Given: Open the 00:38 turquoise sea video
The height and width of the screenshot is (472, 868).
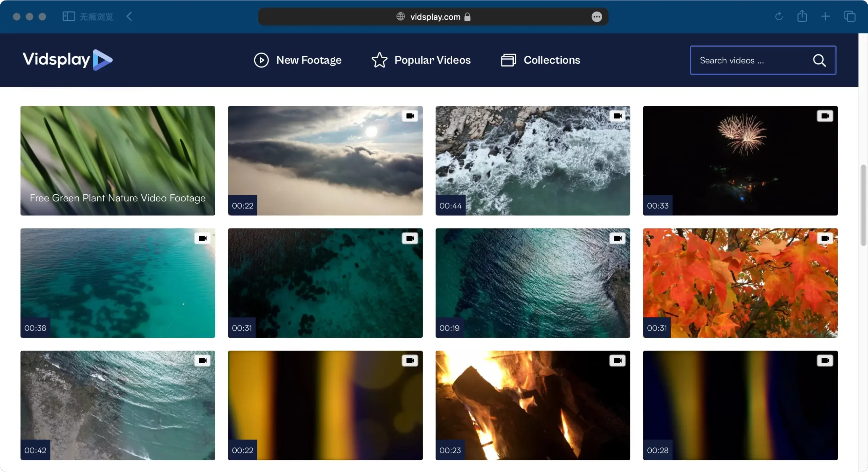Looking at the screenshot, I should click(118, 283).
